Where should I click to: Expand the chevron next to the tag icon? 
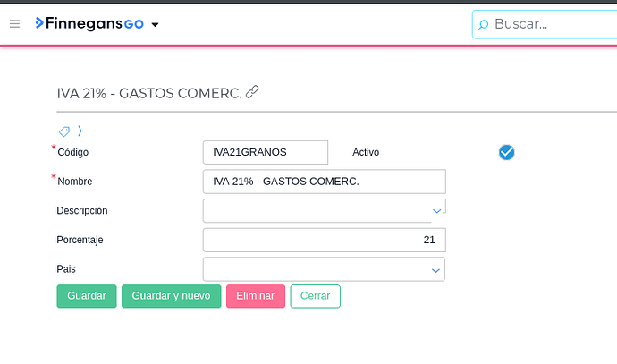tap(80, 131)
